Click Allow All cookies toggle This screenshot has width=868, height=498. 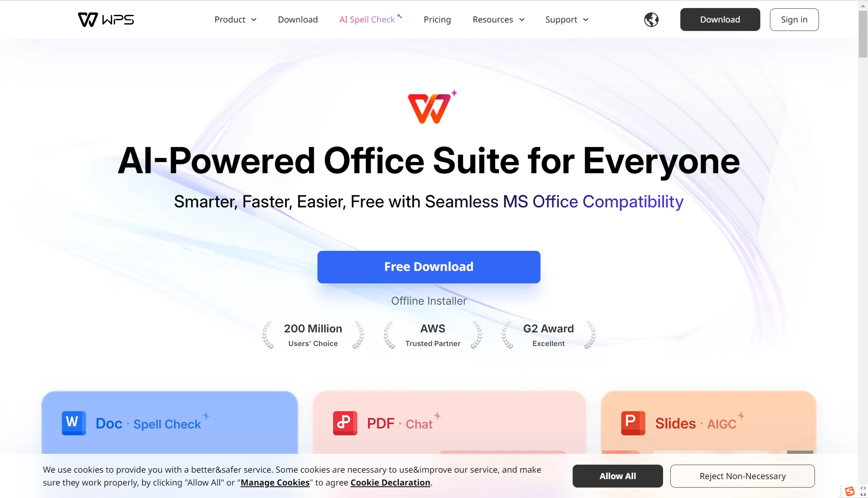click(x=618, y=476)
